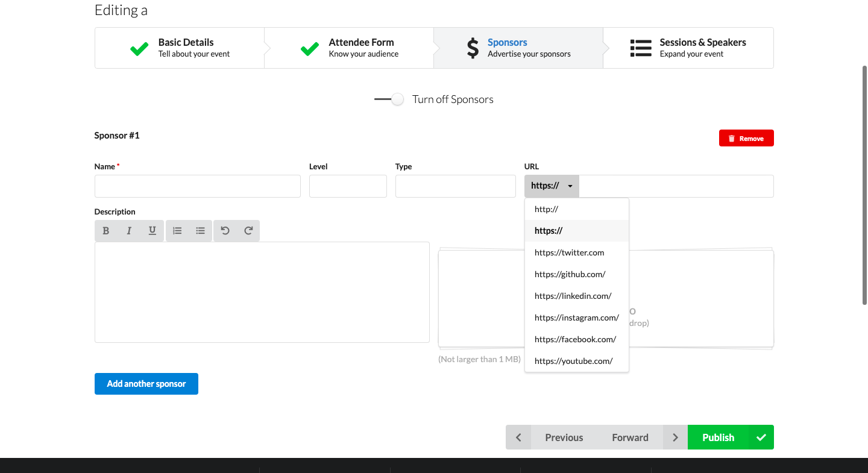The height and width of the screenshot is (473, 868).
Task: Open the Attendee Form step
Action: [x=349, y=48]
